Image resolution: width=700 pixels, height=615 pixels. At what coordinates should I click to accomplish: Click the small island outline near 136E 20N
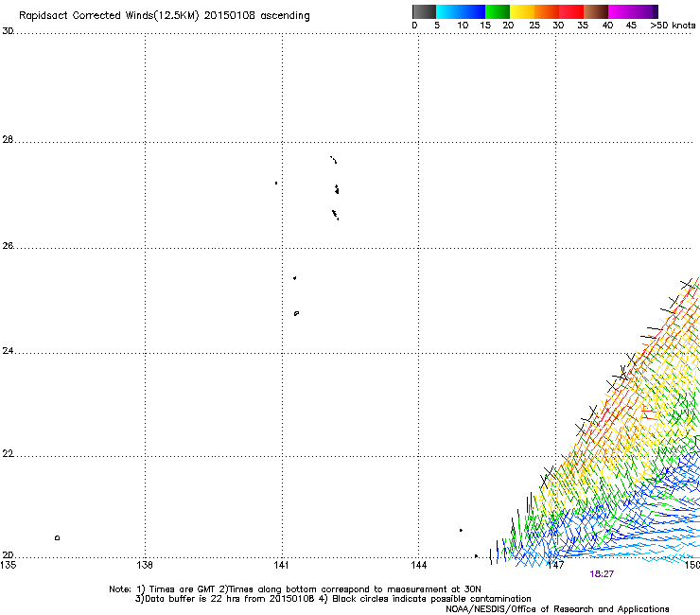(x=57, y=537)
